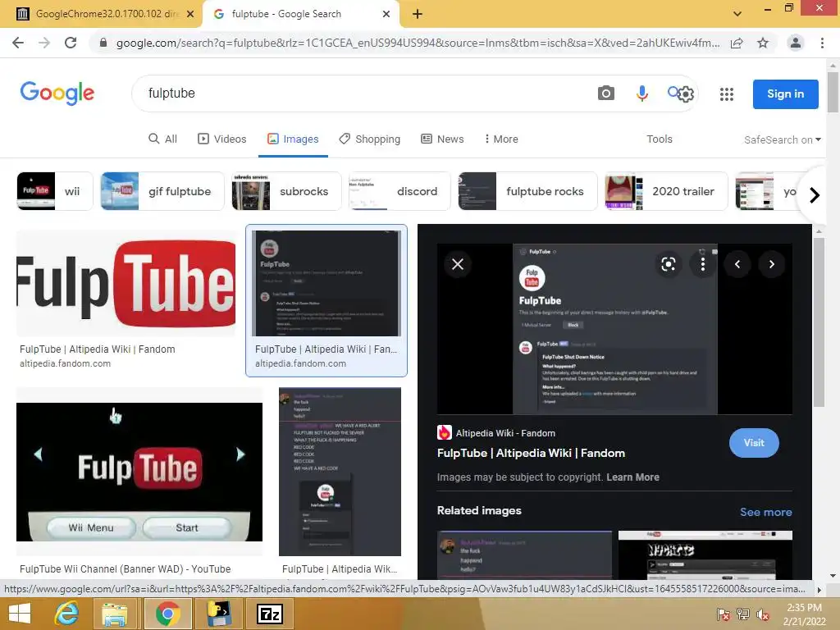Open the Tools filter options
Screen dimensions: 840x630
point(659,139)
